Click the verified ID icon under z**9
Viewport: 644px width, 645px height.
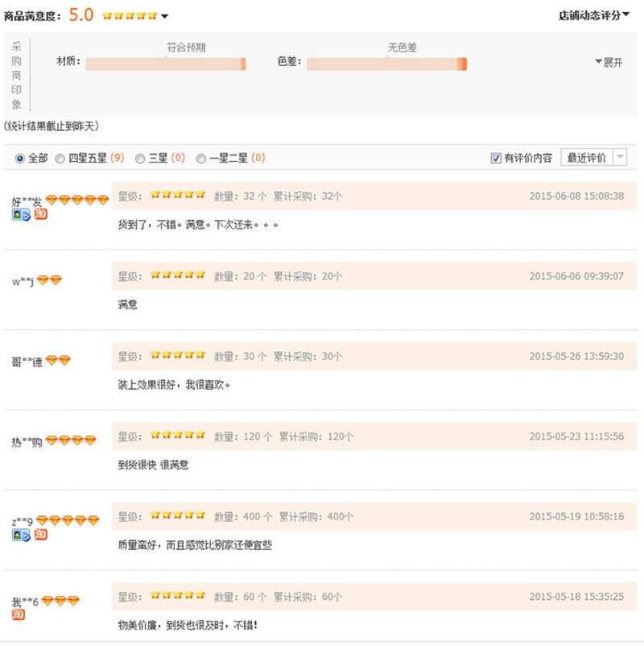click(x=21, y=535)
